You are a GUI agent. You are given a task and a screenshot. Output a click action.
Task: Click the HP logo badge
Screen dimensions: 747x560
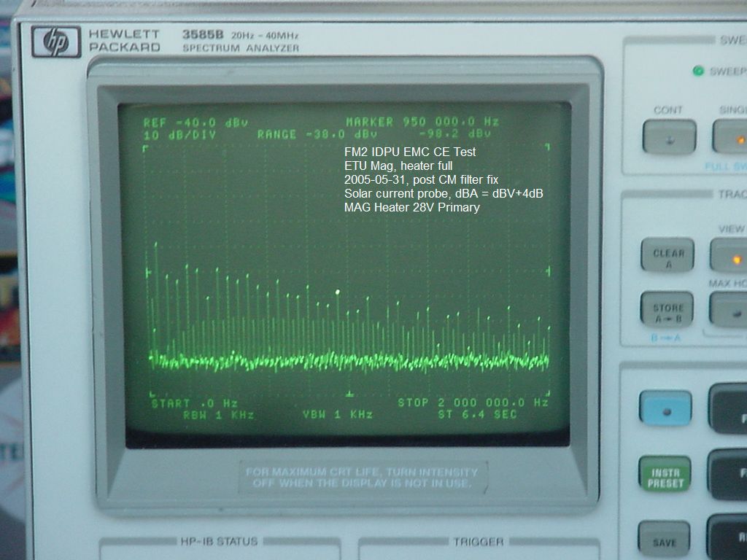click(x=56, y=42)
